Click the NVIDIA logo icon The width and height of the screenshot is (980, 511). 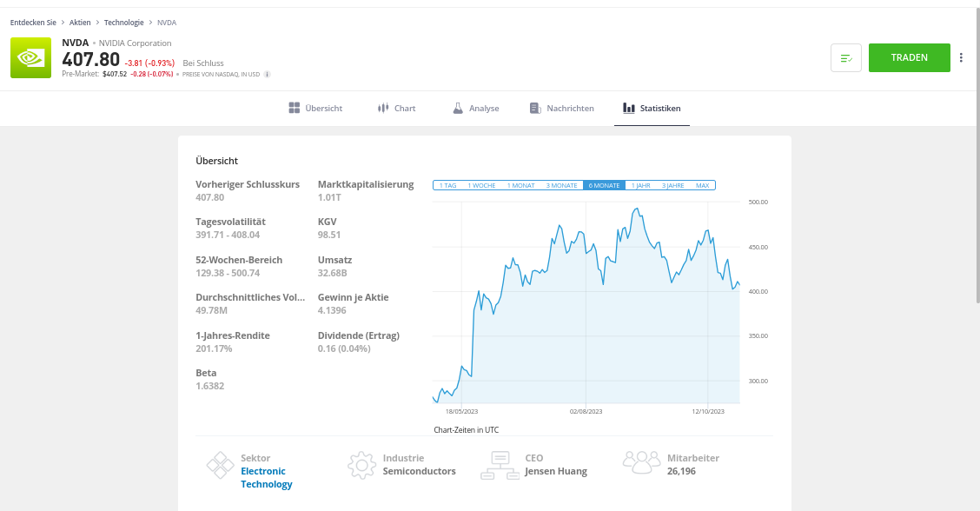[x=30, y=57]
